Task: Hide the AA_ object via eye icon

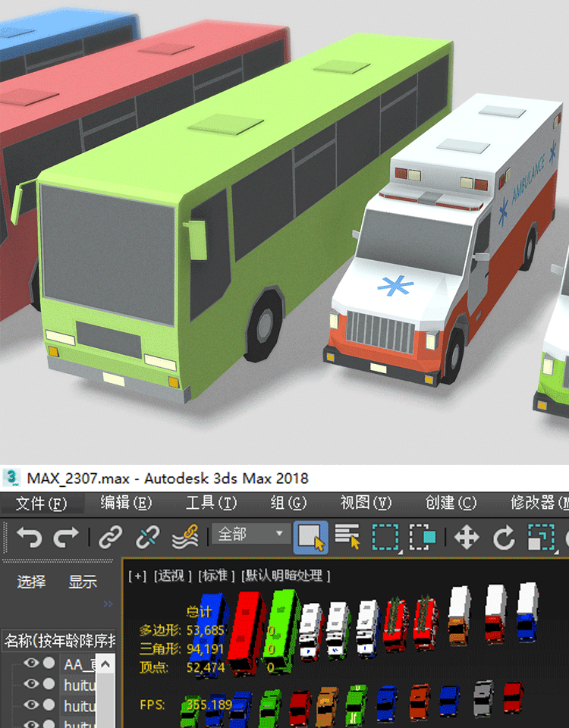Action: point(31,663)
